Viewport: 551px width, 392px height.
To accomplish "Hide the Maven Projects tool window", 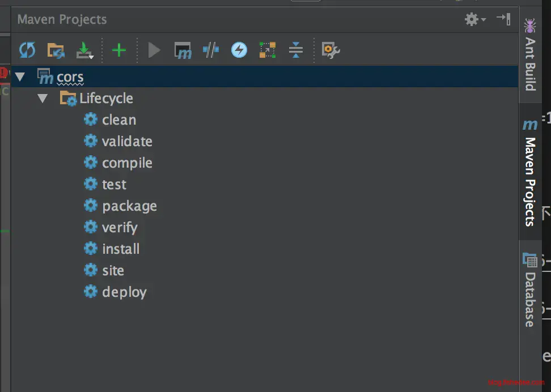I will [503, 19].
